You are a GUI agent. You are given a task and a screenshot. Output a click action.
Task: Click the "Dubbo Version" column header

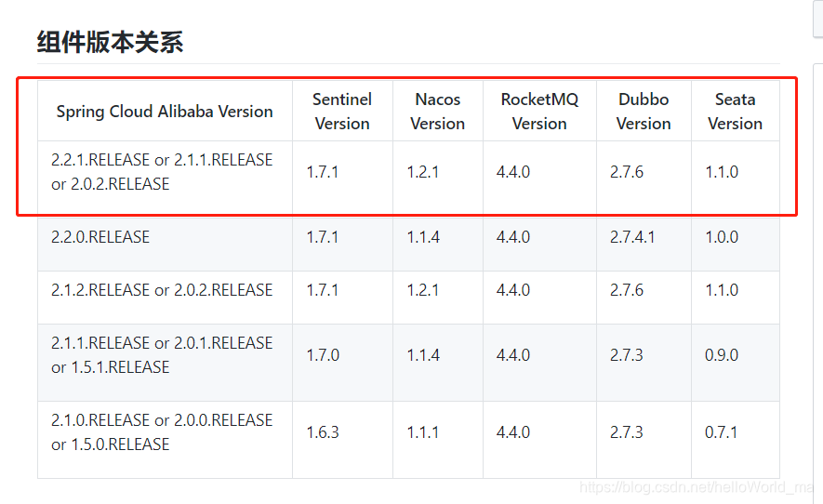pos(644,112)
